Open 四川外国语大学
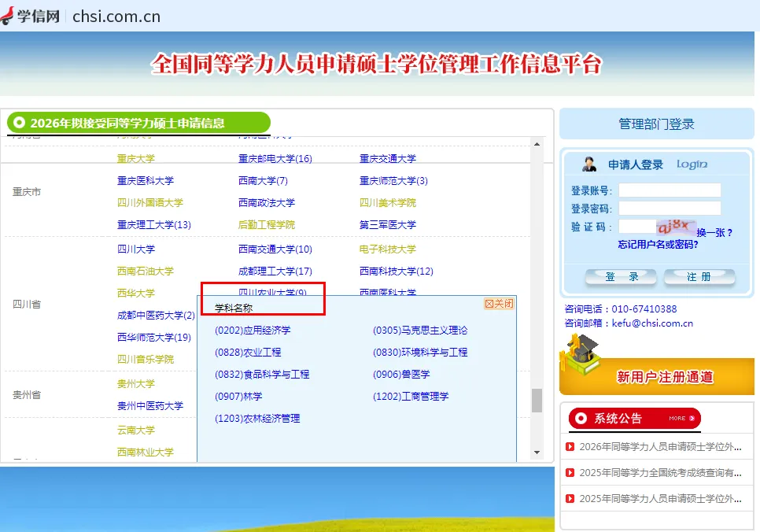 pos(150,203)
